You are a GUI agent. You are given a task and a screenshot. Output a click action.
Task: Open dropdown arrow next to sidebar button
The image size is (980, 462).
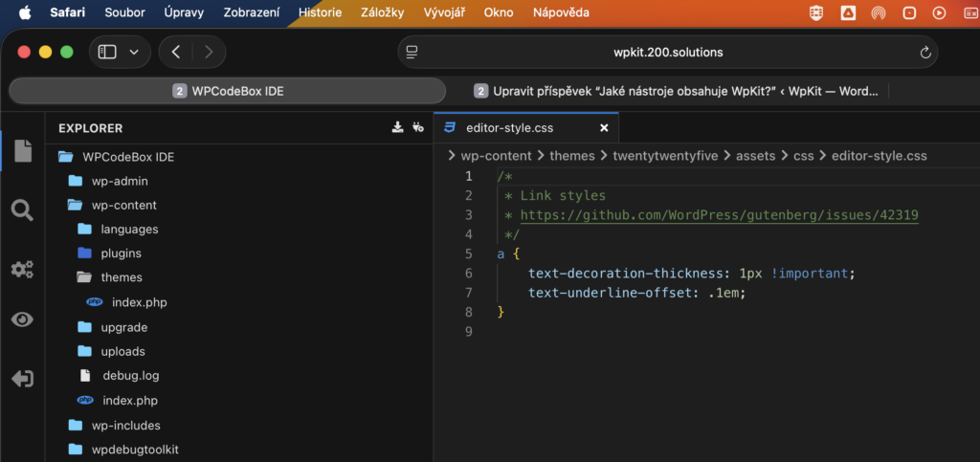coord(133,52)
